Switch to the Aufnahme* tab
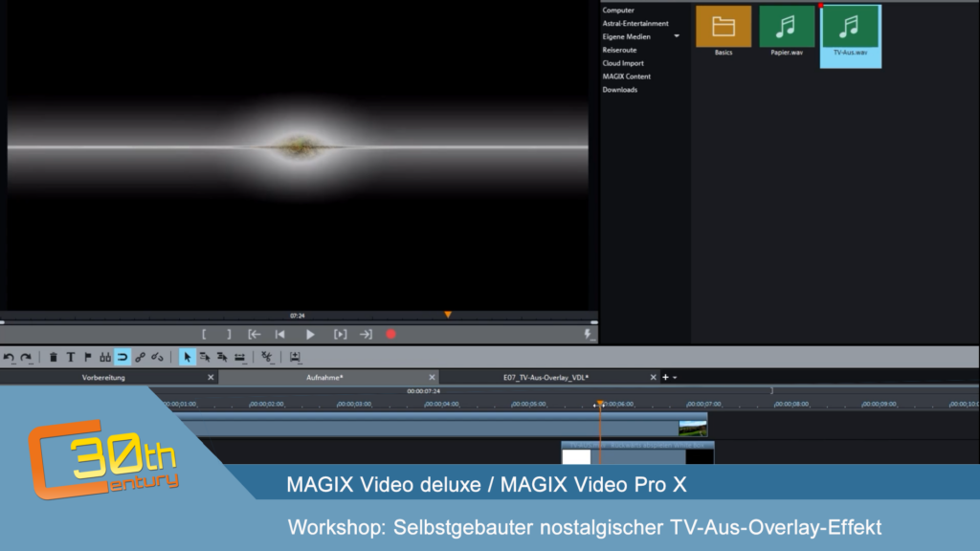Viewport: 980px width, 551px height. [x=324, y=377]
